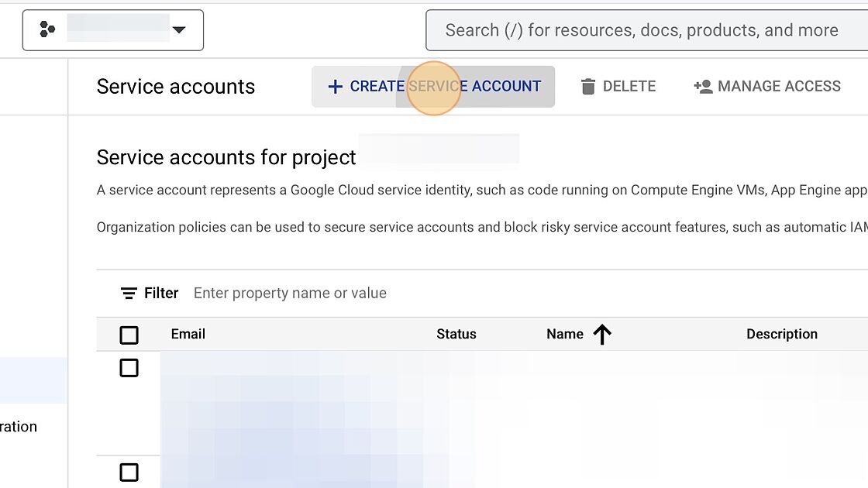Viewport: 868px width, 488px height.
Task: Click the trash icon beside DELETE
Action: [x=590, y=86]
